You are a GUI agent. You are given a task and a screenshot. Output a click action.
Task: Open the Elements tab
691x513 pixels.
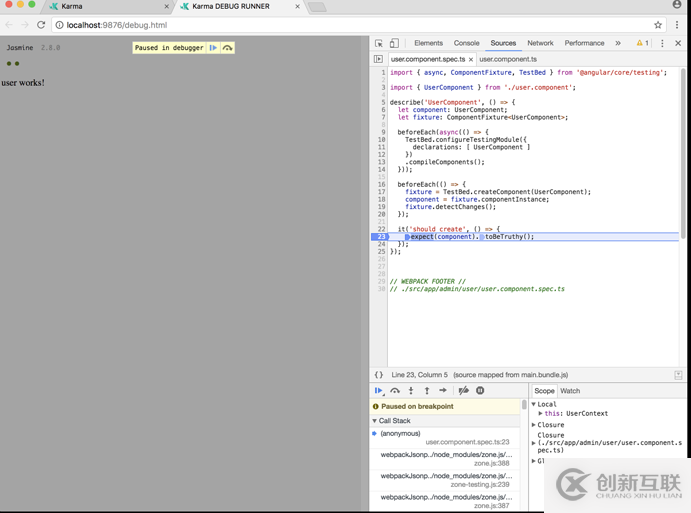(428, 43)
